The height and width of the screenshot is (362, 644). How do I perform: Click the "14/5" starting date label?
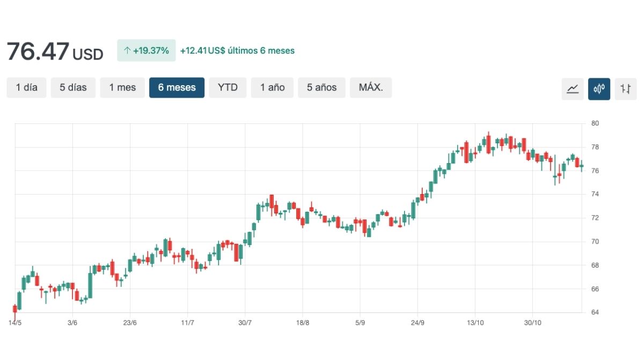click(x=15, y=323)
